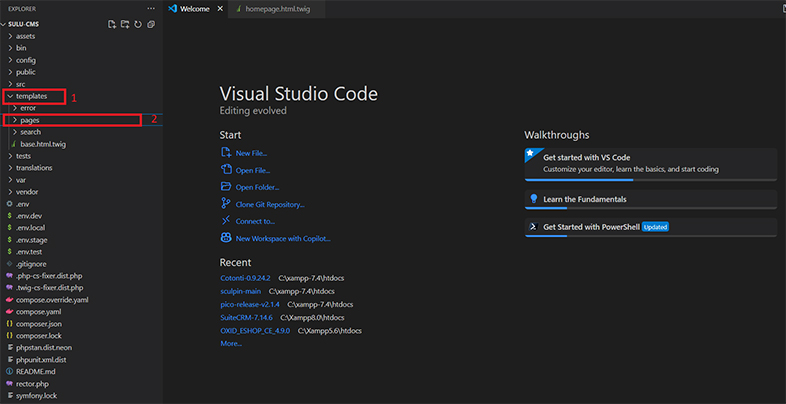Select the Welcome tab
The image size is (786, 404).
pyautogui.click(x=195, y=9)
